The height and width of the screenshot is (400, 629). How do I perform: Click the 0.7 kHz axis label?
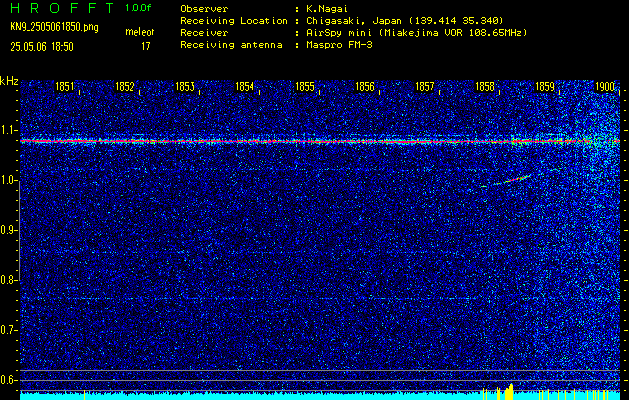(x=7, y=330)
